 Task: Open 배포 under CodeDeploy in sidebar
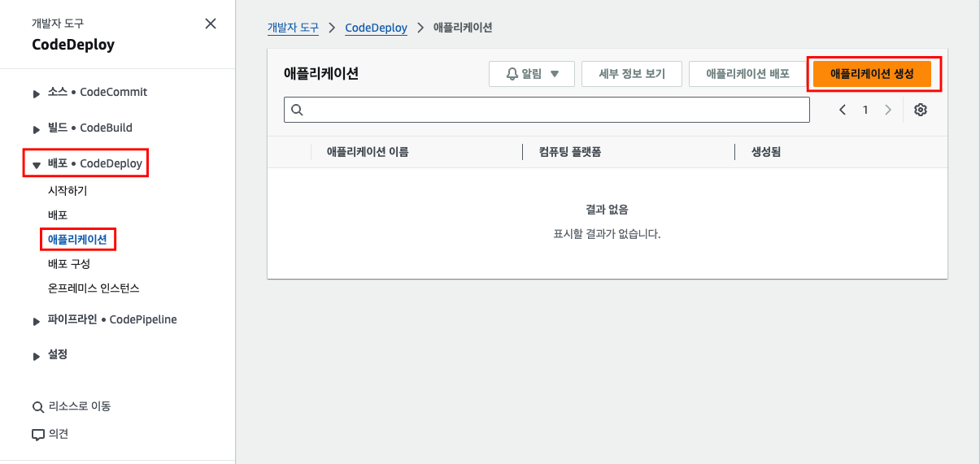[58, 215]
